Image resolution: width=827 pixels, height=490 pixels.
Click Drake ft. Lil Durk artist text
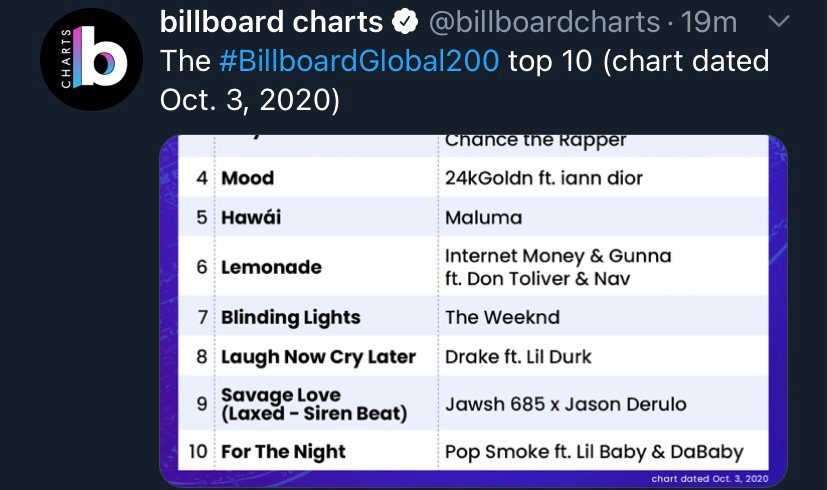[518, 357]
